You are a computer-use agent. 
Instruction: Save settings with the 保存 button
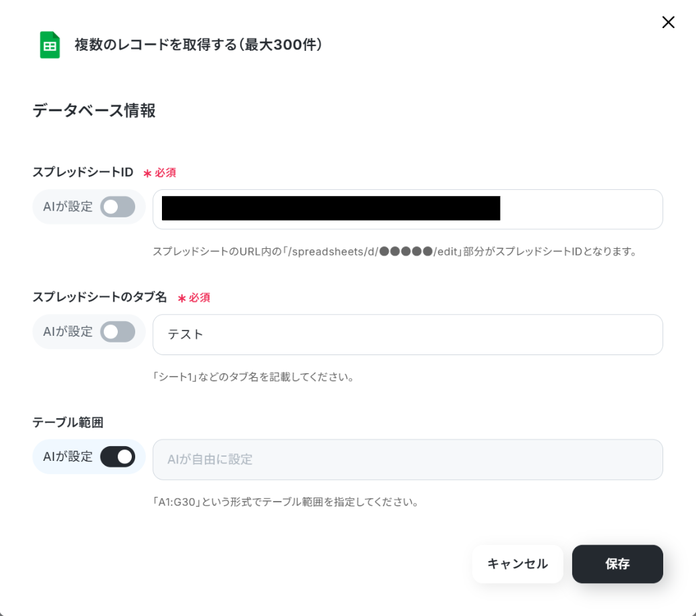[x=618, y=564]
